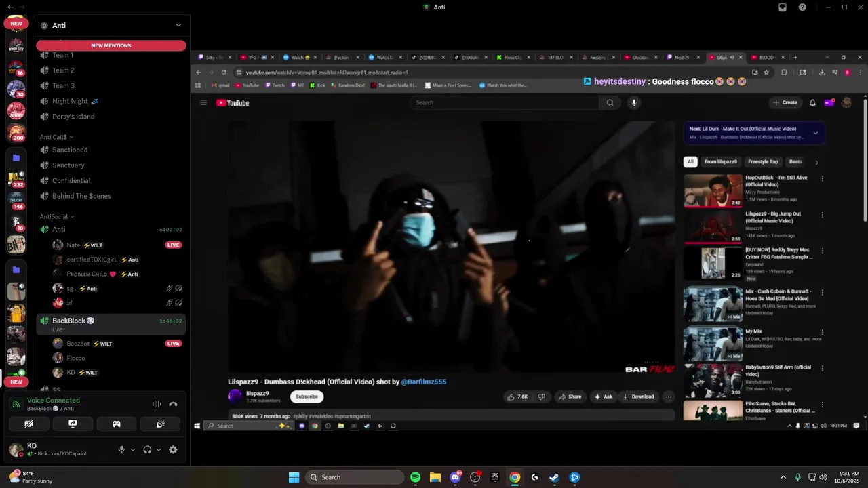This screenshot has width=868, height=488.
Task: Open the Anti server header dropdown
Action: point(178,25)
